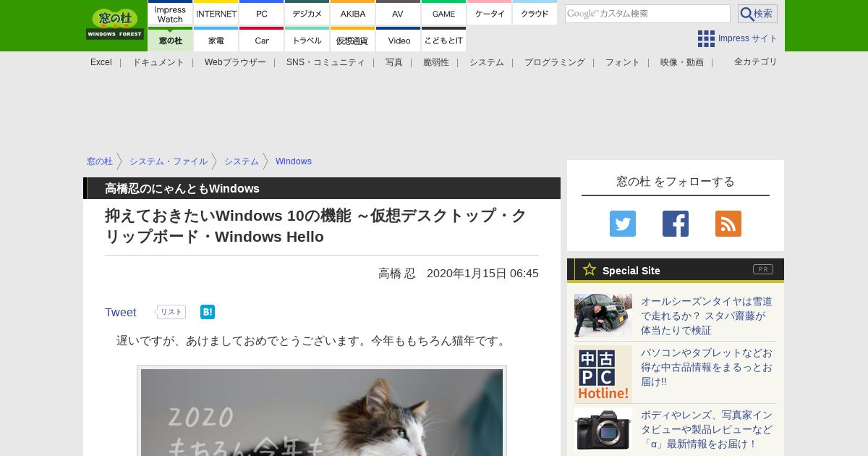Viewport: 868px width, 456px height.
Task: Open the トラベル tab
Action: tap(307, 39)
